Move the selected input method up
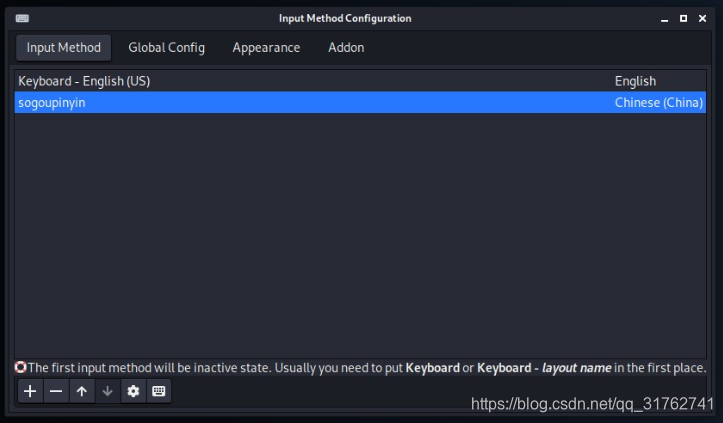Screen dimensions: 723x423 [x=82, y=391]
